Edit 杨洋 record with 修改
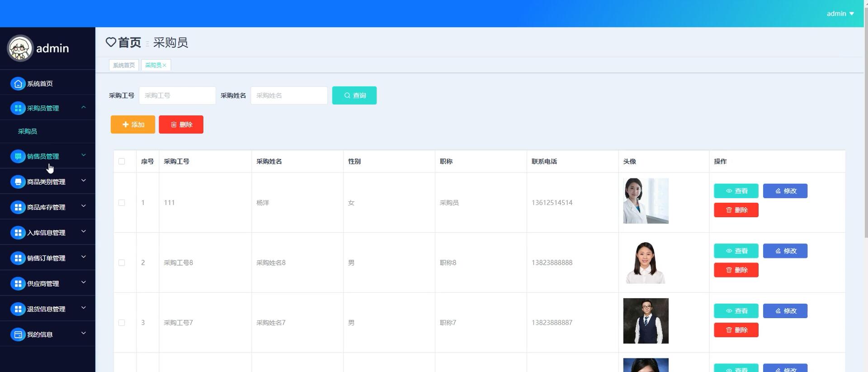 point(785,191)
